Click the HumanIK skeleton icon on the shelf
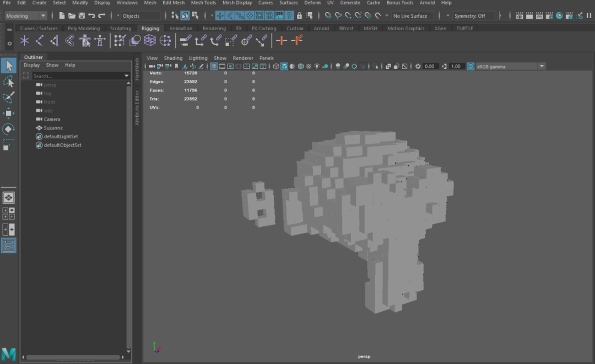Viewport: 595px width, 364px height. pyautogui.click(x=100, y=41)
